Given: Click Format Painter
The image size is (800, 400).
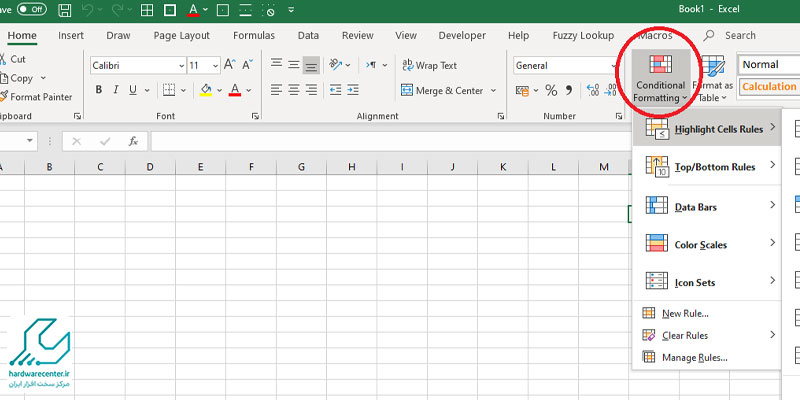Looking at the screenshot, I should tap(36, 97).
